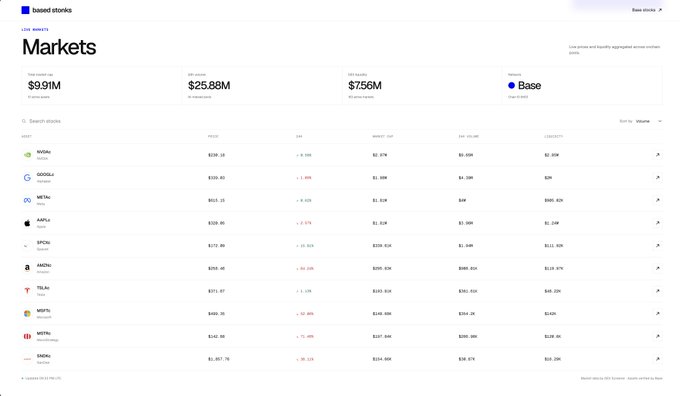Click the 24h volume column header
The image size is (680, 396).
[x=468, y=136]
